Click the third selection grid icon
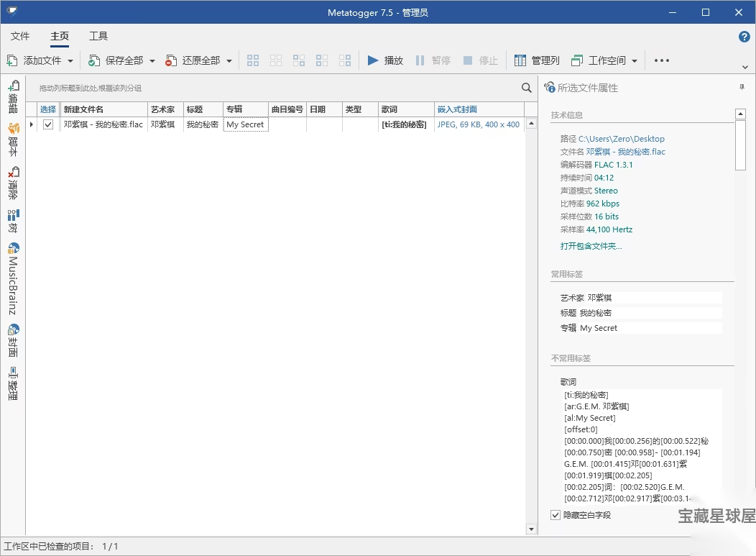 click(299, 60)
